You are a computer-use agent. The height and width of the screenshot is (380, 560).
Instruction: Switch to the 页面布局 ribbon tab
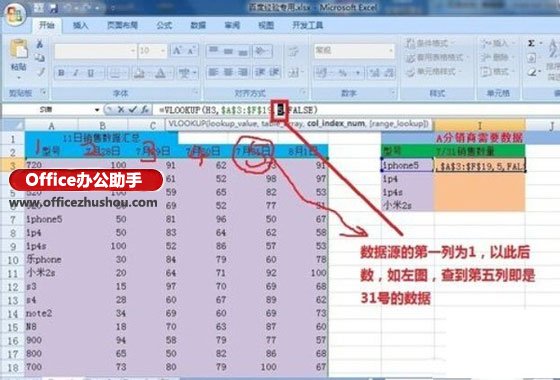tap(122, 25)
